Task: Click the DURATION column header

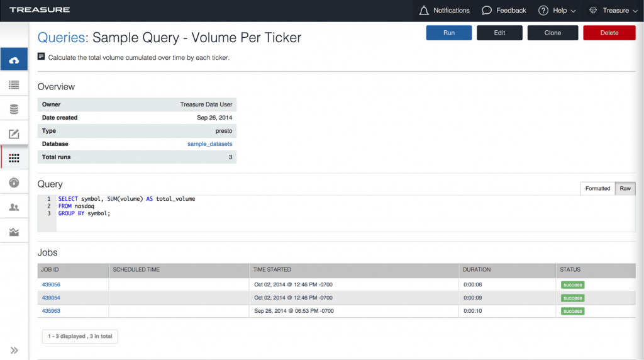Action: click(x=508, y=270)
